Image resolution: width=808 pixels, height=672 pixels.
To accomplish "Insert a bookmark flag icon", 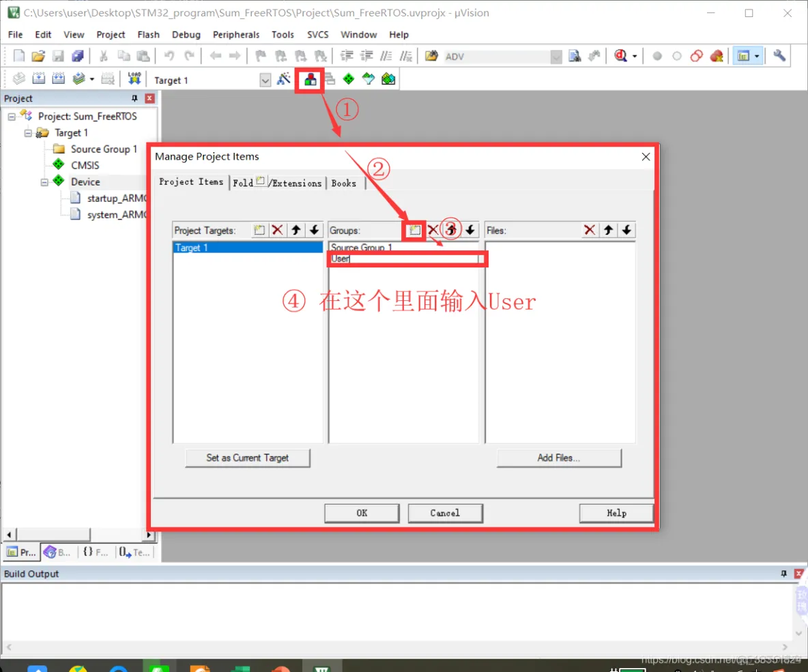I will 261,56.
